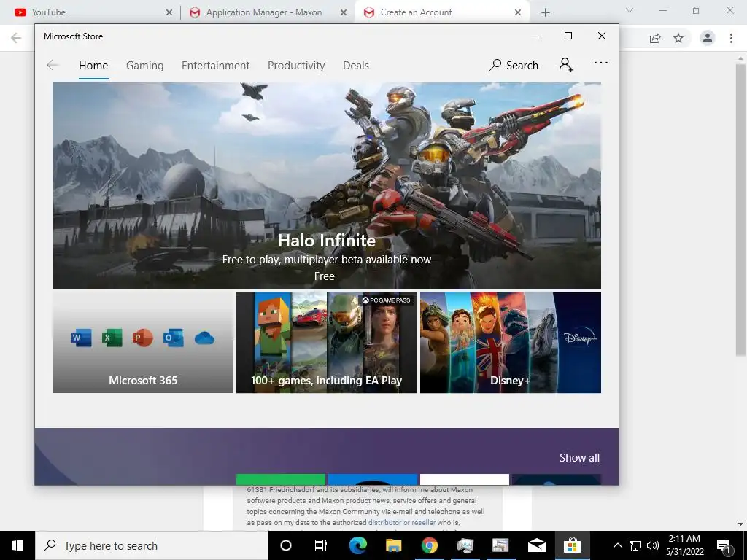Show hidden system tray icons
Screen dimensions: 747x560
617,545
